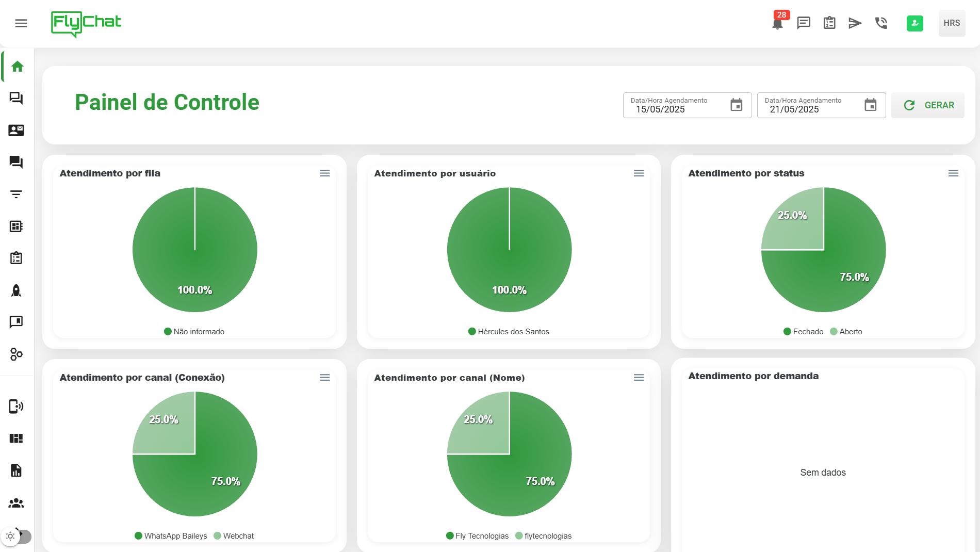Click the GERAR button
This screenshot has height=552, width=980.
928,105
